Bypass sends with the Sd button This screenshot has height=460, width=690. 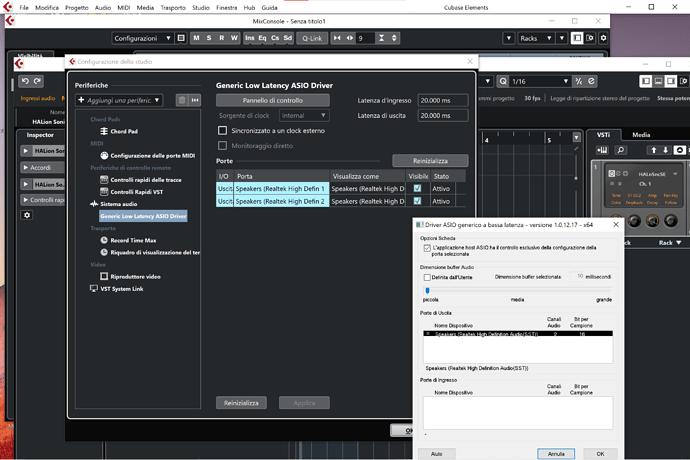coord(288,38)
